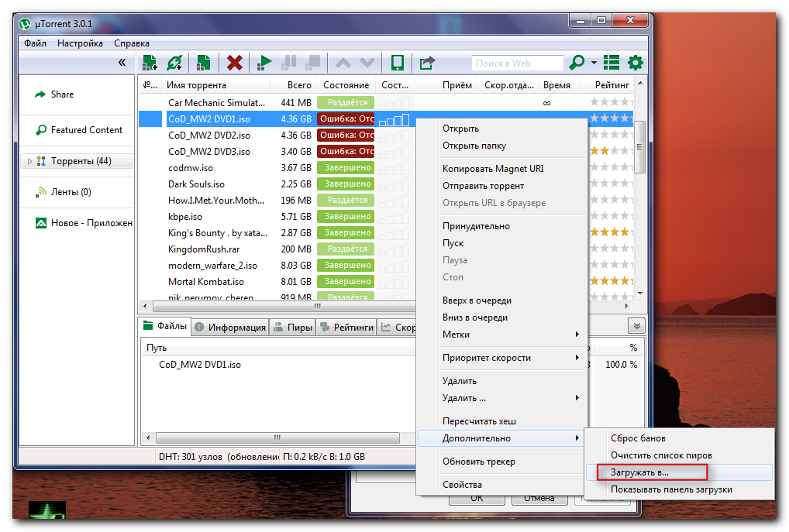Choose Копировать Magnet URI
Image resolution: width=789 pixels, height=532 pixels.
point(502,169)
